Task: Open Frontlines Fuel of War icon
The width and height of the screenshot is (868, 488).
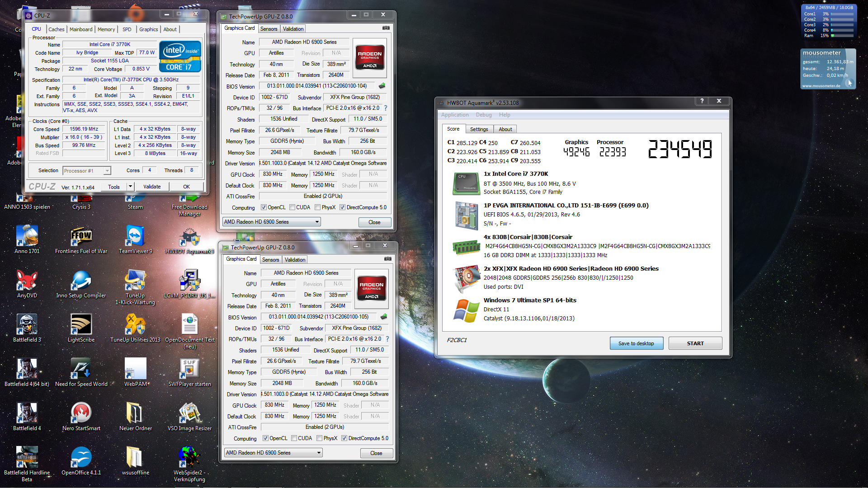Action: click(x=81, y=239)
